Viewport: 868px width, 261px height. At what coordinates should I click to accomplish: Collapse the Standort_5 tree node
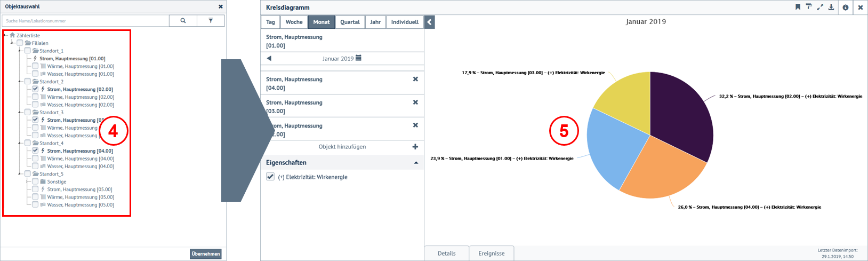tap(20, 174)
